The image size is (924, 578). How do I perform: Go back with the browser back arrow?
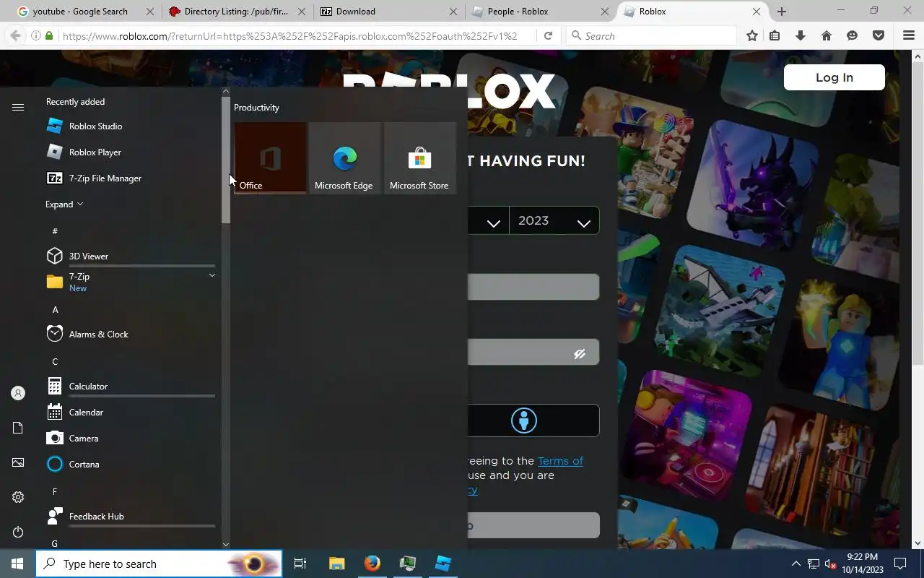point(15,35)
